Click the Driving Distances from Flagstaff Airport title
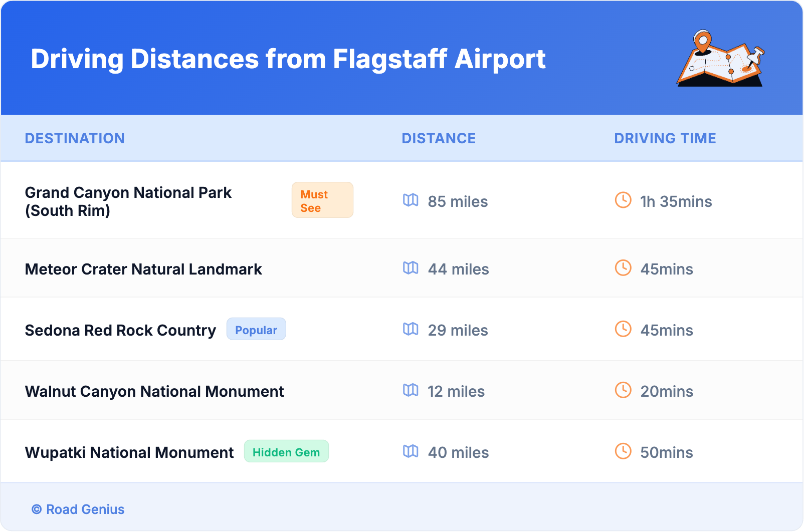The width and height of the screenshot is (804, 532). (288, 59)
